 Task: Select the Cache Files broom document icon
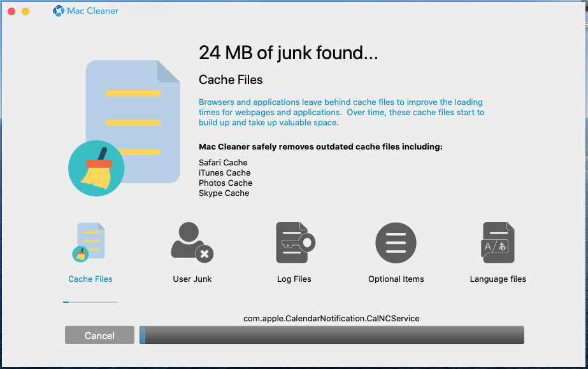point(89,242)
